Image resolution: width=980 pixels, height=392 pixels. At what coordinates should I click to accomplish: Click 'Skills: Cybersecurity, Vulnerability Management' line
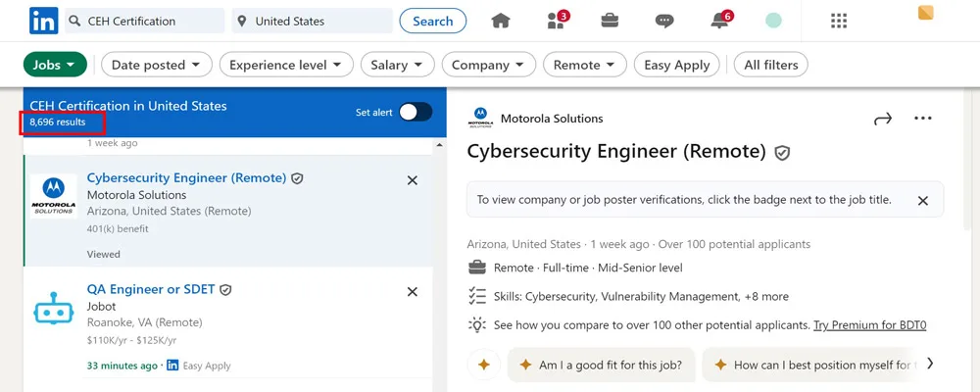[641, 296]
